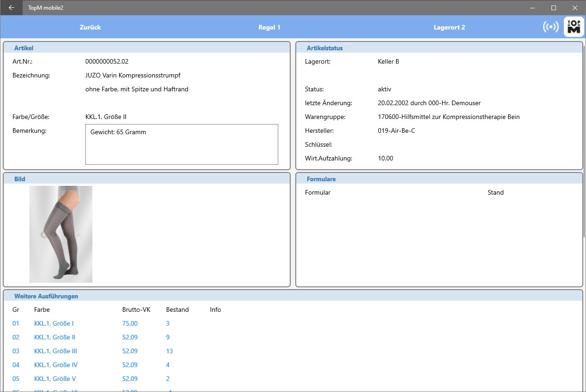Click the text JUZO Varin Kompressionsstrumpf
The height and width of the screenshot is (392, 586).
tap(133, 75)
